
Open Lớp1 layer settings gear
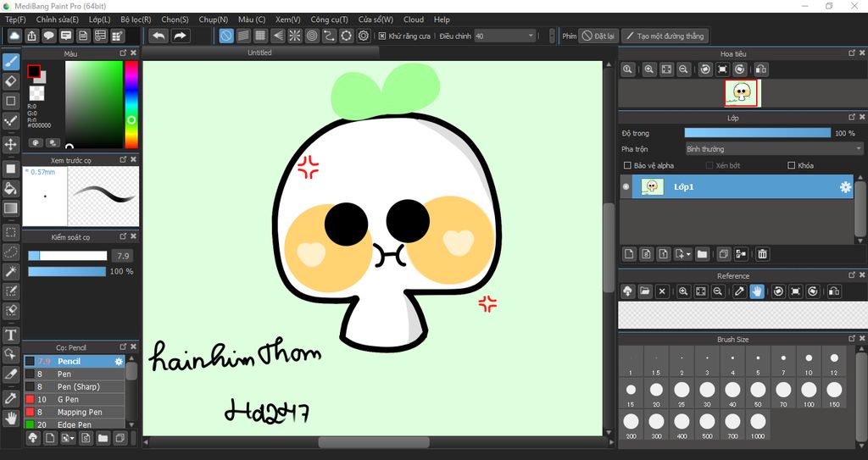[x=845, y=187]
